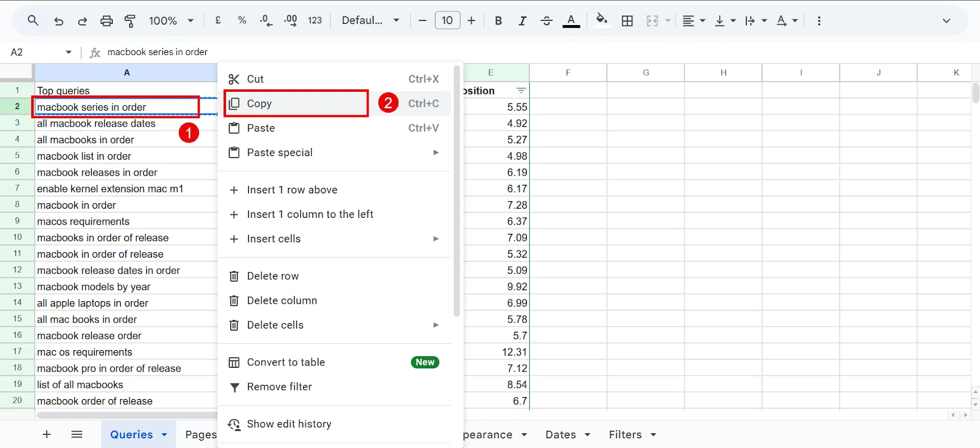Open fill color paint bucket
Viewport: 980px width, 448px height.
click(601, 20)
